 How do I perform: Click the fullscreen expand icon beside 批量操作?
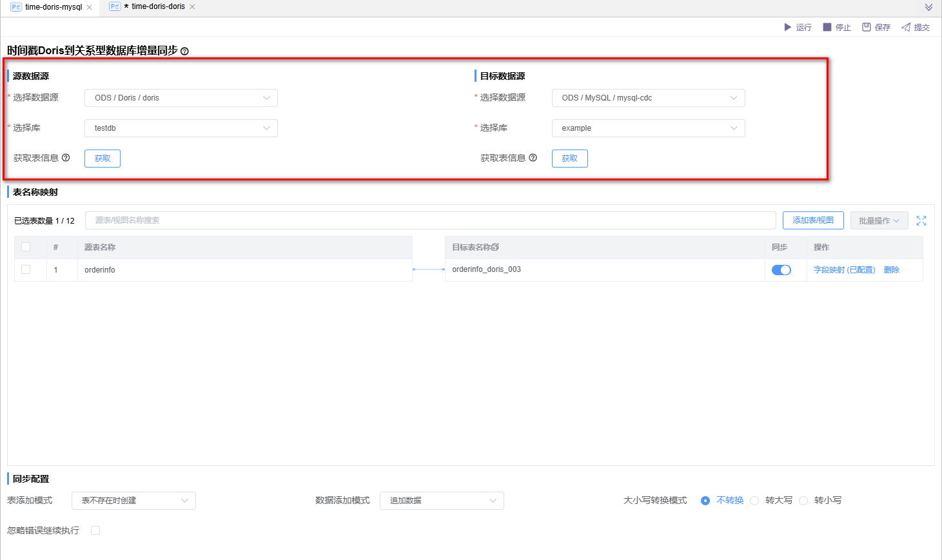(921, 220)
